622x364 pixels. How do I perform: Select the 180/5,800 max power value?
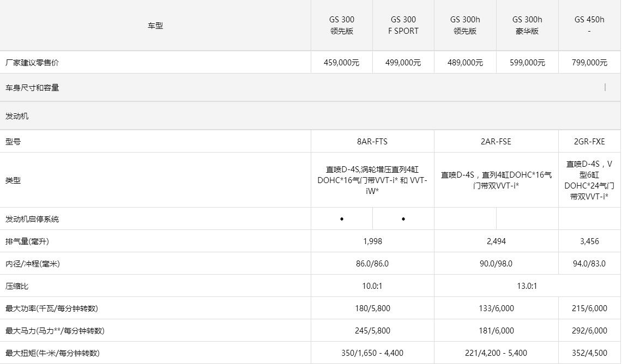(x=372, y=308)
